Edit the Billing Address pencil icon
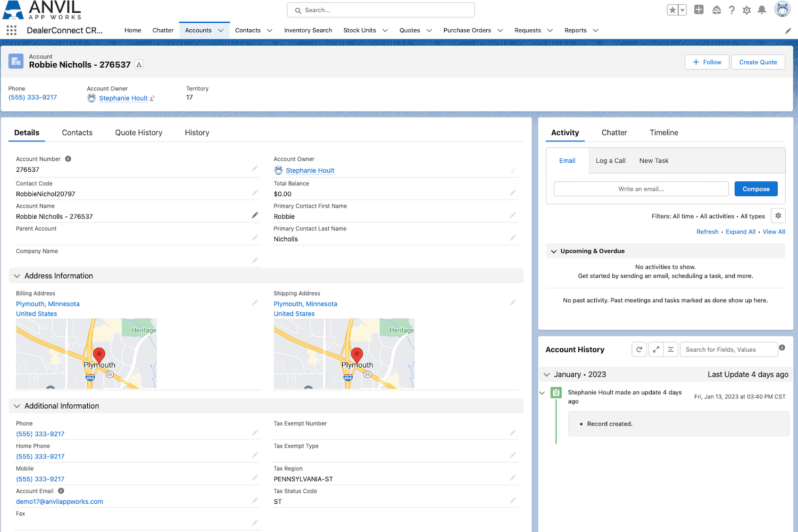The height and width of the screenshot is (532, 798). coord(255,302)
